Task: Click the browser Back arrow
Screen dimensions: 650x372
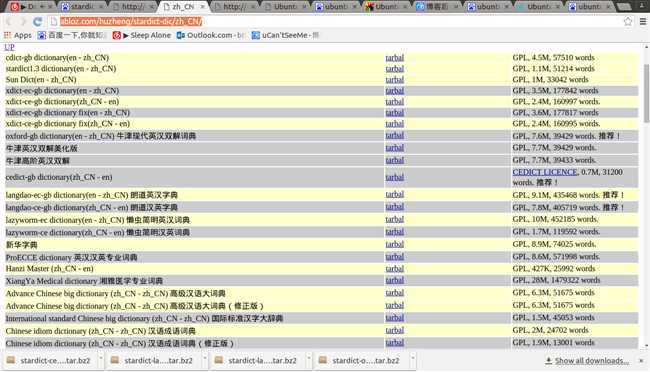Action: point(9,22)
